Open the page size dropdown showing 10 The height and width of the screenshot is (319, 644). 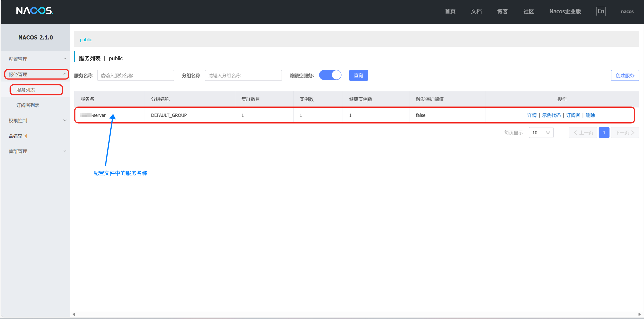click(x=541, y=133)
